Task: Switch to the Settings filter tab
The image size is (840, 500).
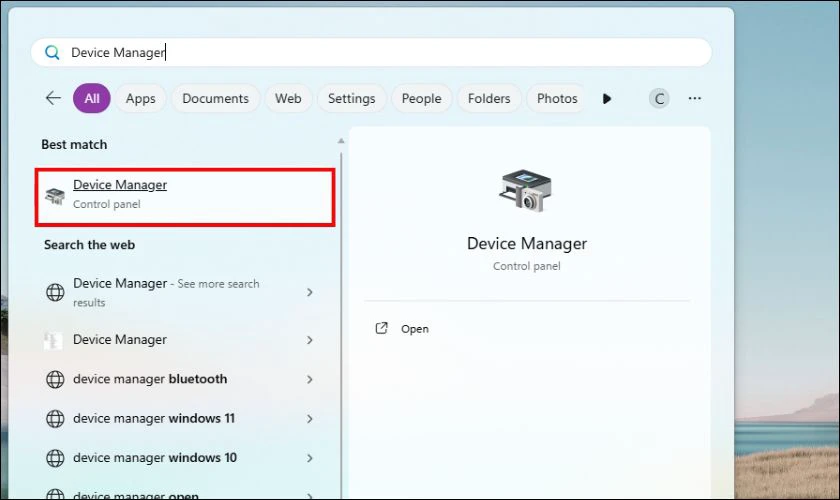Action: pos(351,98)
